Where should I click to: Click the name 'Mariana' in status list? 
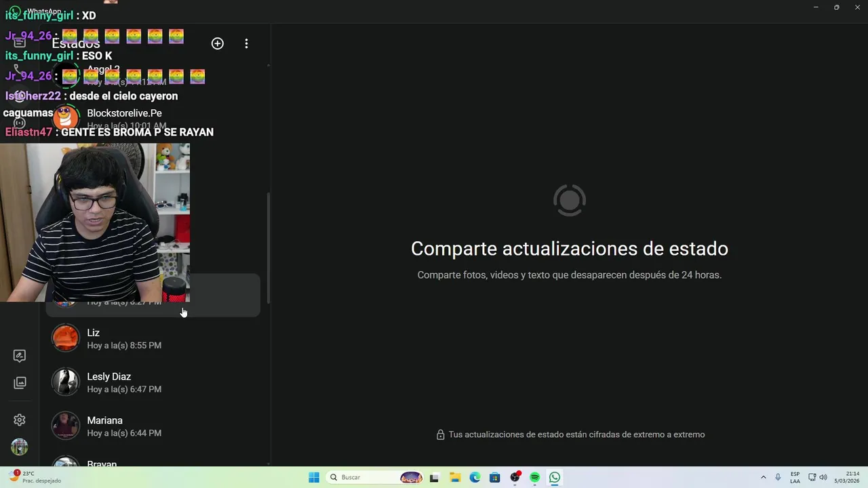tap(104, 420)
